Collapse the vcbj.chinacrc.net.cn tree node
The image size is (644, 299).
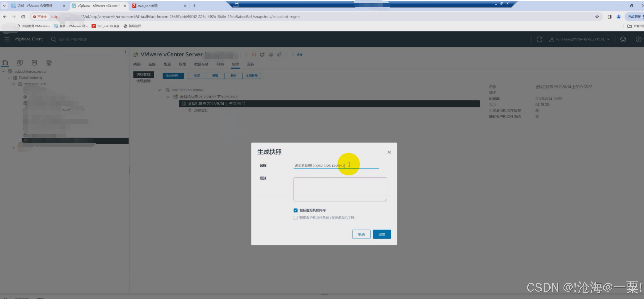(3, 71)
